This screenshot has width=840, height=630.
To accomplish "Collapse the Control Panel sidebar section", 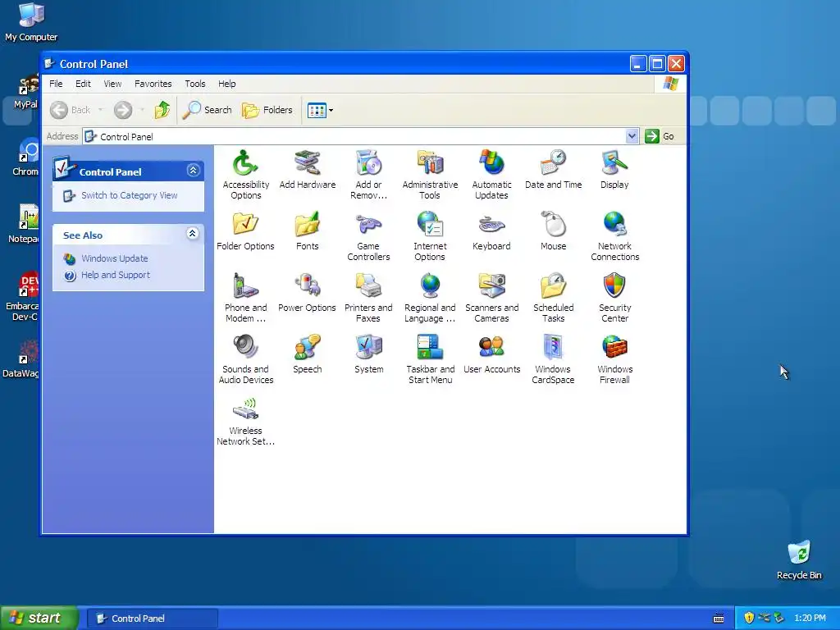I will (194, 171).
